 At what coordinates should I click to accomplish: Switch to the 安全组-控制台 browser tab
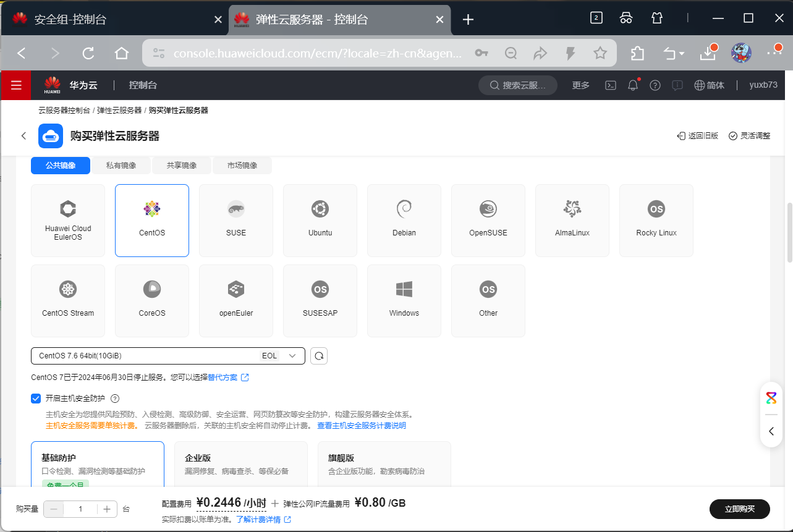pos(114,19)
